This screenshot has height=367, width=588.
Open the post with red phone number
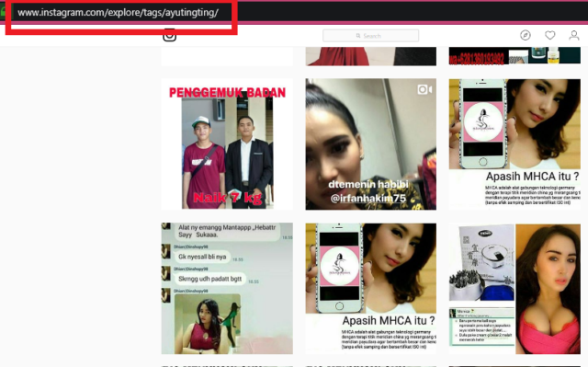point(514,55)
